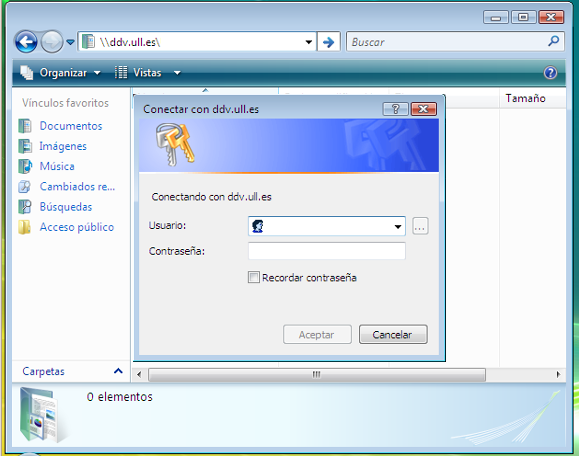Click the user avatar icon in Usuario field
579x456 pixels.
click(257, 226)
